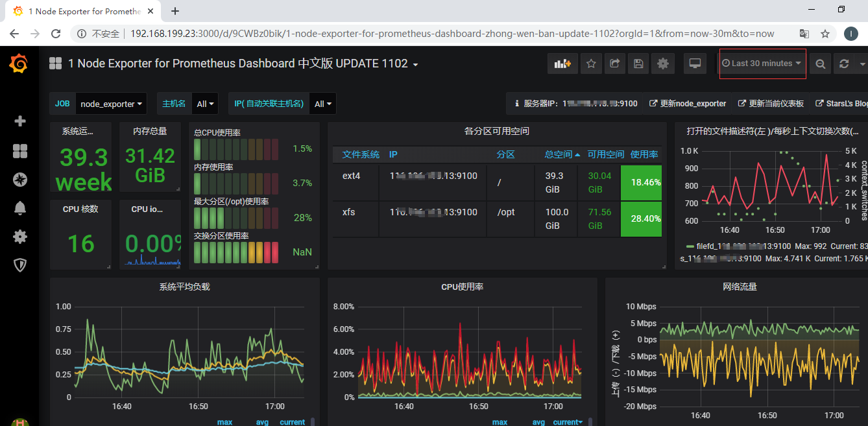Click the Share dashboard icon
Screen dimensions: 868x426
point(614,64)
